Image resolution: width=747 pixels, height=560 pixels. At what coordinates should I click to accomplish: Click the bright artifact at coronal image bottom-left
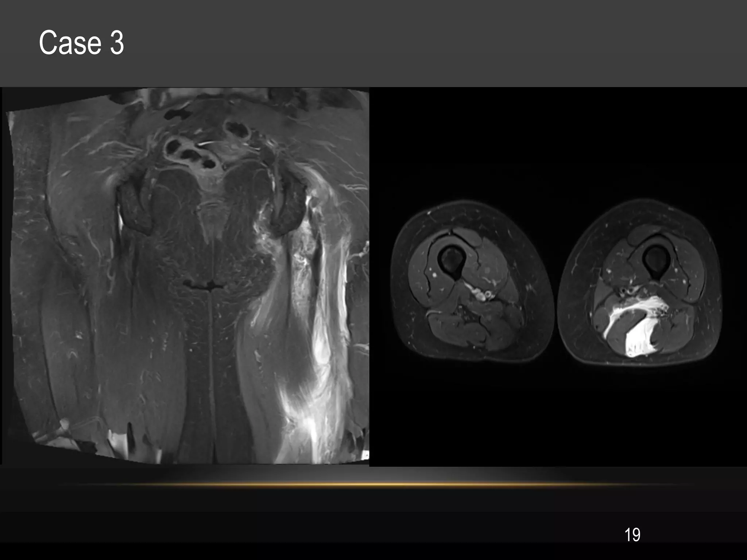(x=119, y=443)
